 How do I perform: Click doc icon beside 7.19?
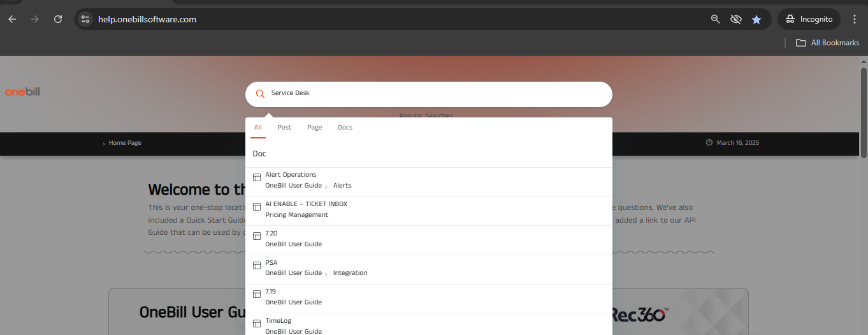(257, 294)
